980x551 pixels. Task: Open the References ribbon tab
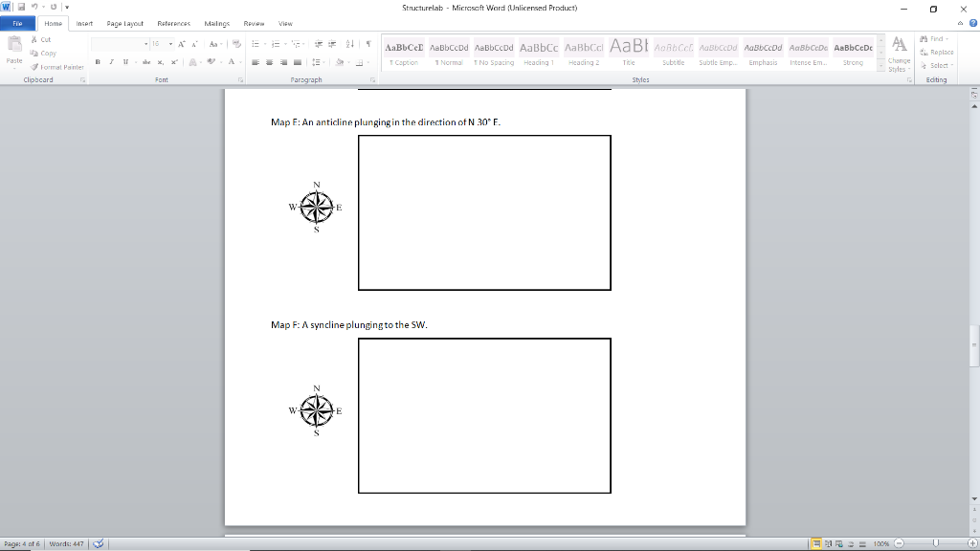[x=173, y=24]
